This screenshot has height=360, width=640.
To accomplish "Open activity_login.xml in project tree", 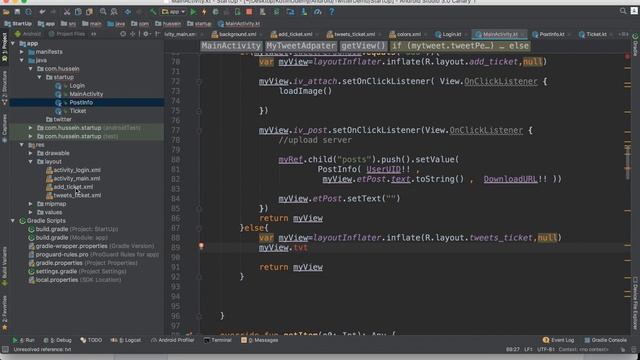I will click(77, 170).
